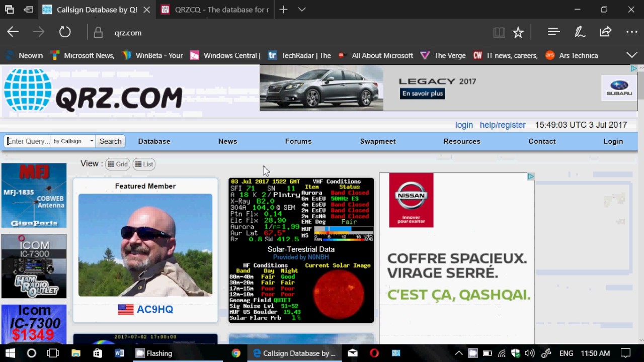The image size is (644, 362).
Task: Open help/register link
Action: (503, 125)
